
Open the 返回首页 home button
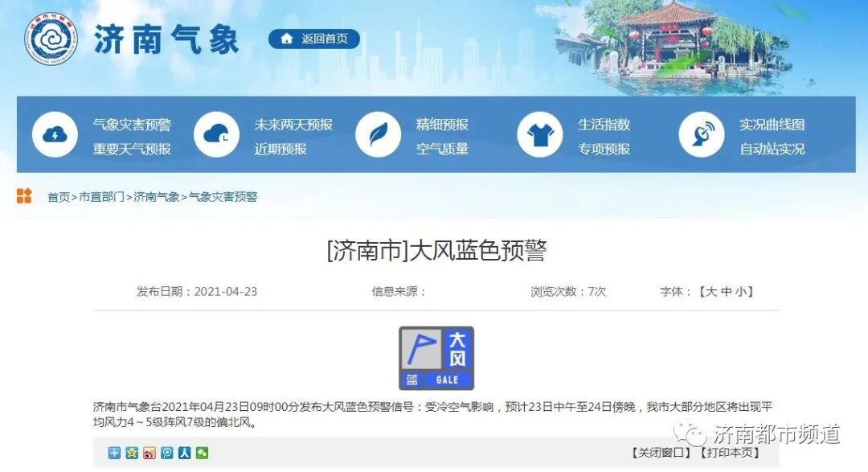click(x=312, y=38)
